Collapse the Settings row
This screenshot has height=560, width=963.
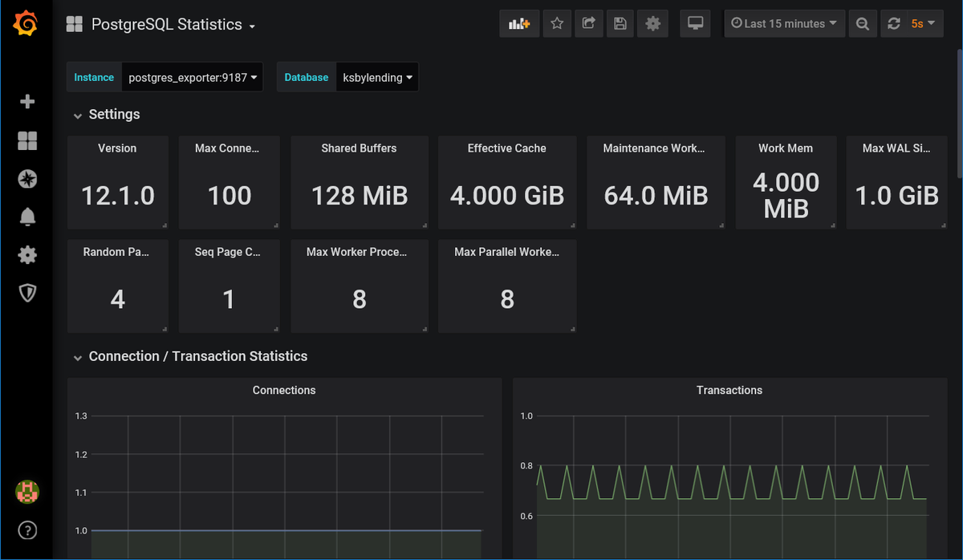(107, 115)
